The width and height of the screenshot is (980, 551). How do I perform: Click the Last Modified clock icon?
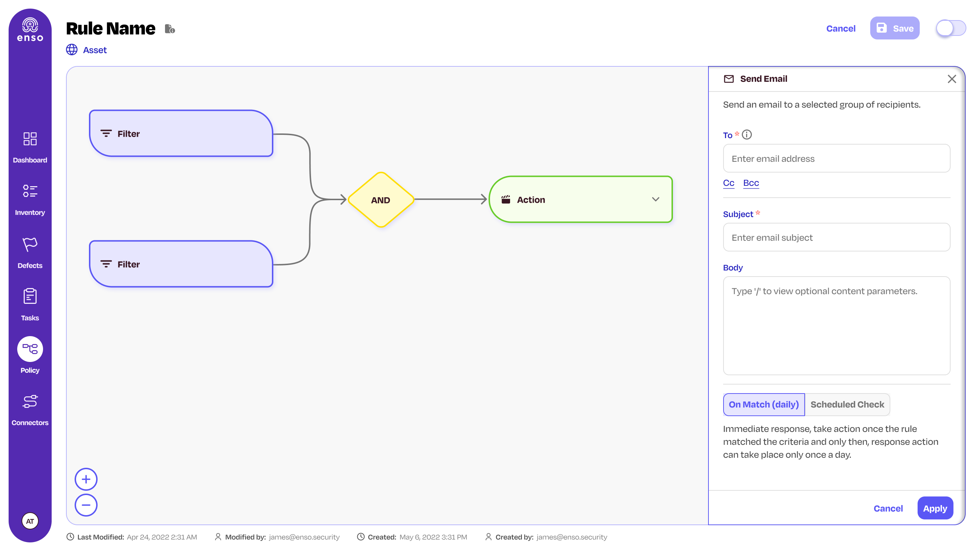click(x=70, y=537)
